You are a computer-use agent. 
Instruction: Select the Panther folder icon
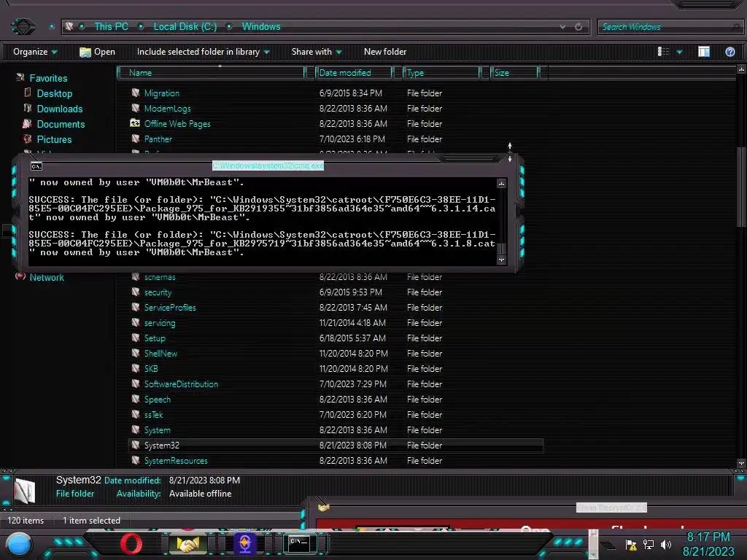coord(136,139)
